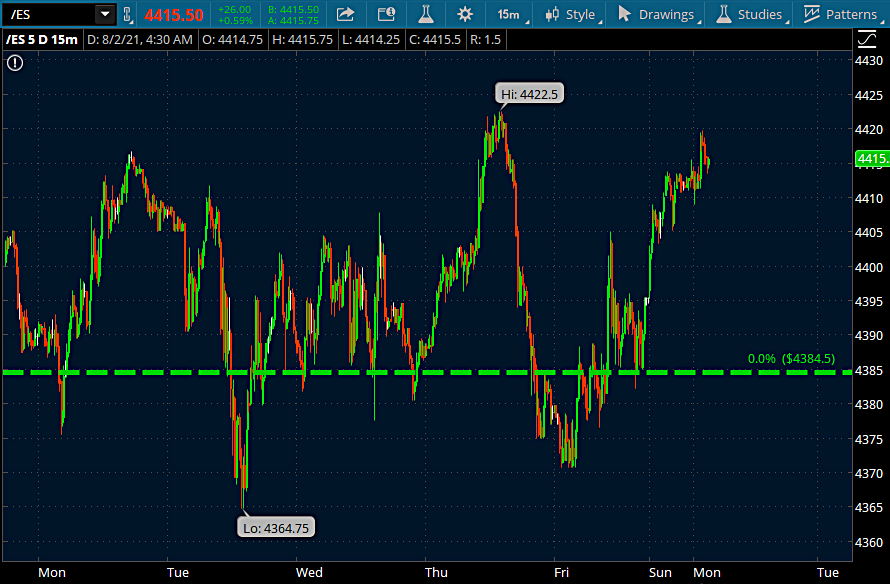Open the 15m timeframe selector
Image resolution: width=890 pixels, height=584 pixels.
tap(508, 14)
